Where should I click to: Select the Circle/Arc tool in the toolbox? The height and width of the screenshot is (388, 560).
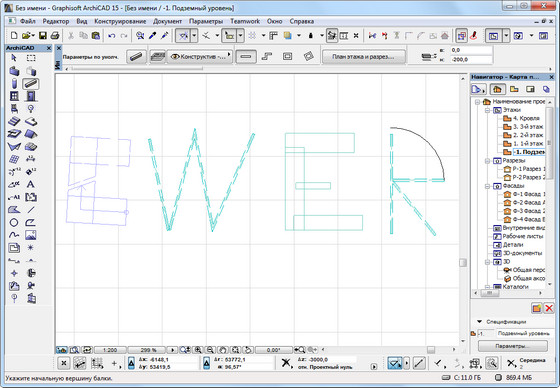[x=14, y=223]
